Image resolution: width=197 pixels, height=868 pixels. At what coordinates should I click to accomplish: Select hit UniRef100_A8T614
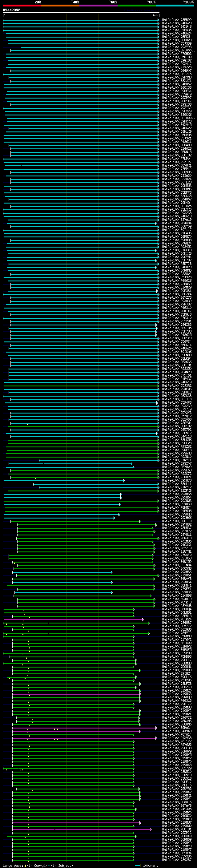[177, 735]
